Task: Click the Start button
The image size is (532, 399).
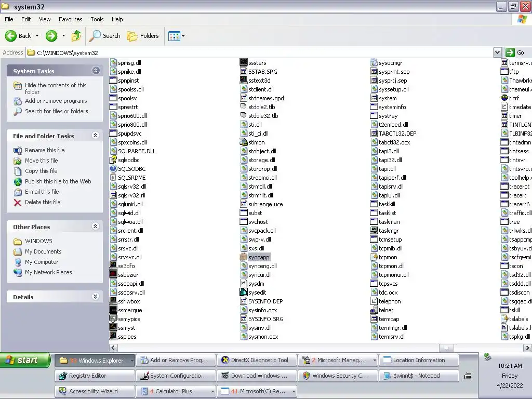Action: coord(25,361)
